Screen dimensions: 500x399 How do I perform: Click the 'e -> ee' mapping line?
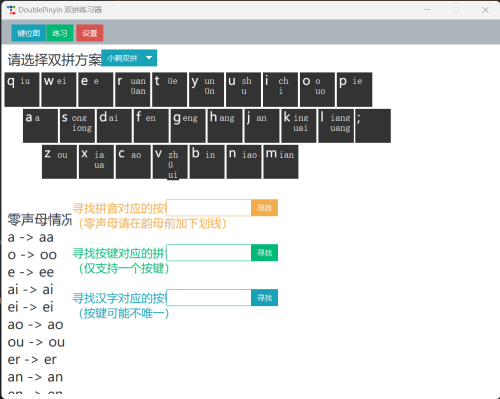click(x=31, y=272)
